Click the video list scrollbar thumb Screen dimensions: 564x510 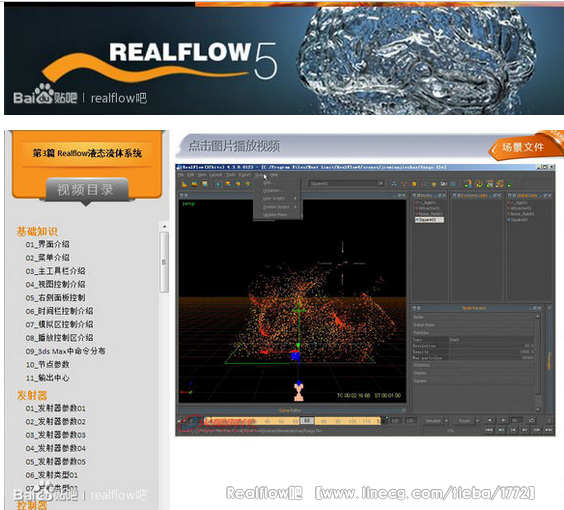(x=164, y=262)
